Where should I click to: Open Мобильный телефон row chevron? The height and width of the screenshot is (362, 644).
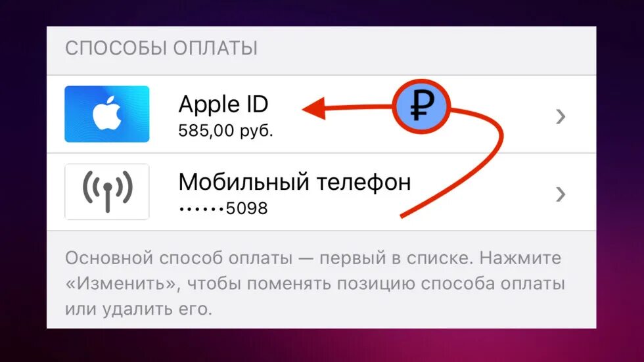(x=561, y=194)
